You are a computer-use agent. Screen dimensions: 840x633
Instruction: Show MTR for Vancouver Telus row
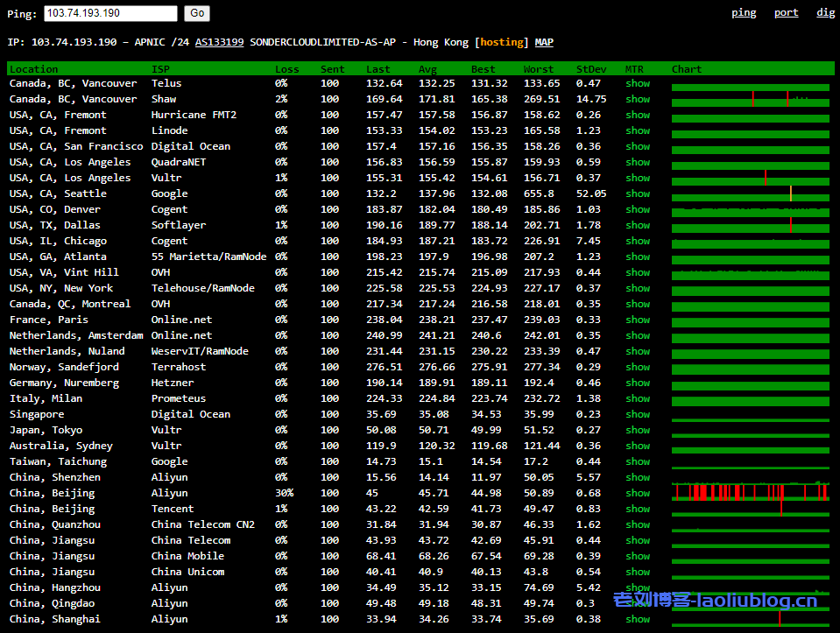coord(638,84)
